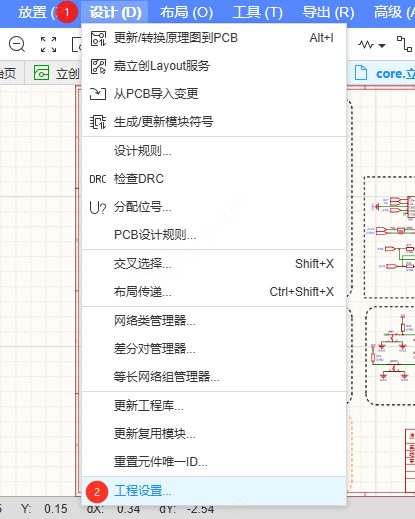Open the 设计 (D) menu
This screenshot has width=415, height=519.
115,13
